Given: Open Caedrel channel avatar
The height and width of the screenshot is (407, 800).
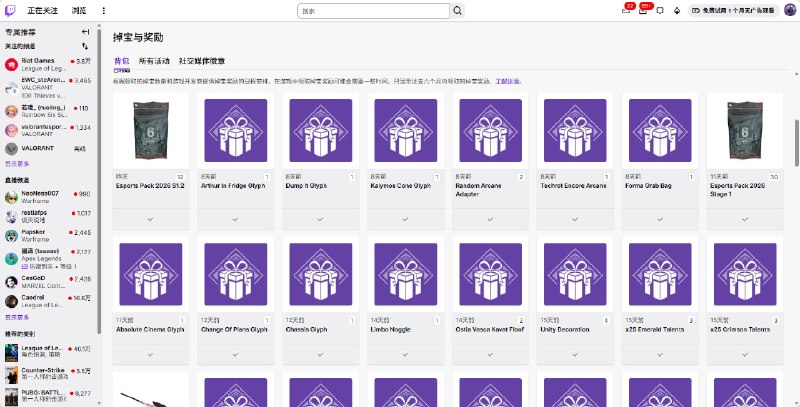Looking at the screenshot, I should (11, 301).
